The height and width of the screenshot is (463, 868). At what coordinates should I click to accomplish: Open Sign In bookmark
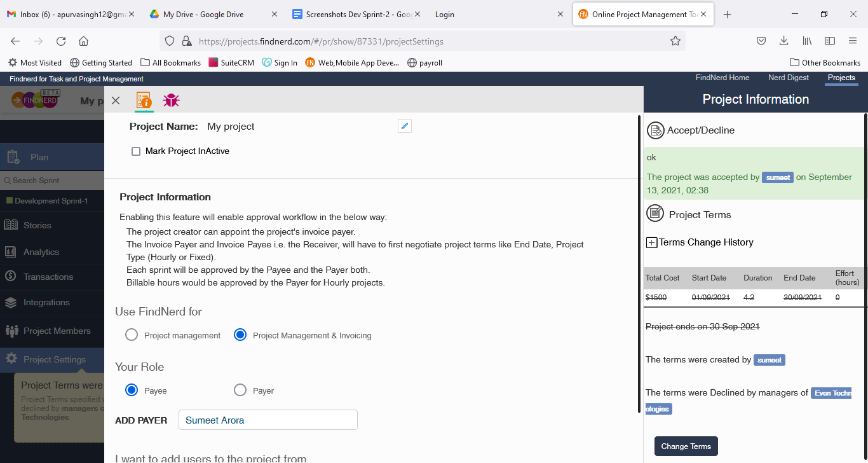[x=280, y=62]
